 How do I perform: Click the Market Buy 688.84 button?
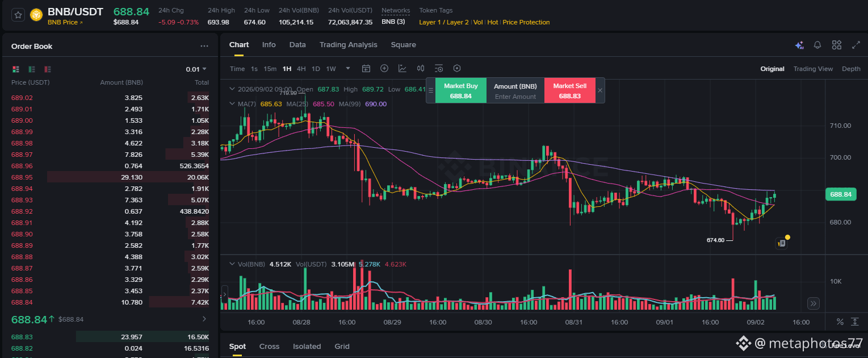(461, 91)
